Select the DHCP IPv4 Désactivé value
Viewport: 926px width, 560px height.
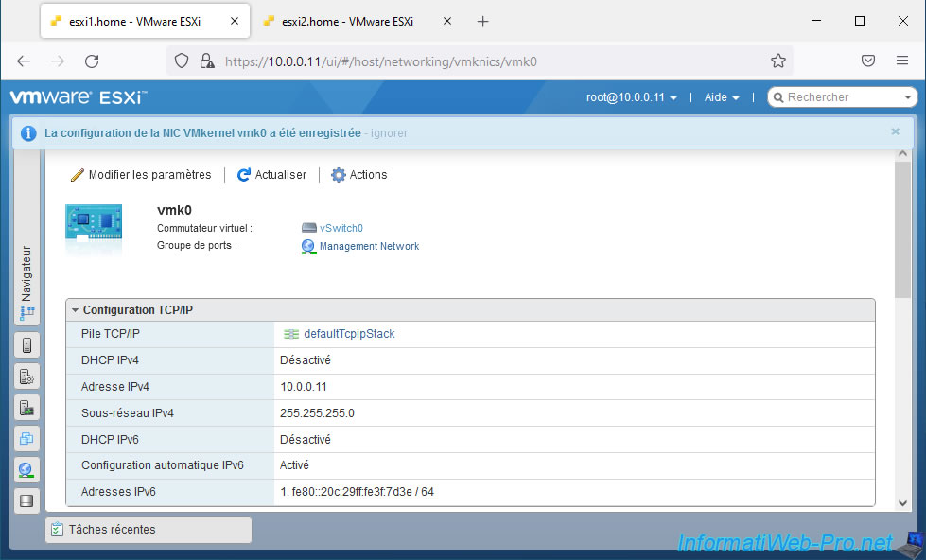tap(306, 360)
